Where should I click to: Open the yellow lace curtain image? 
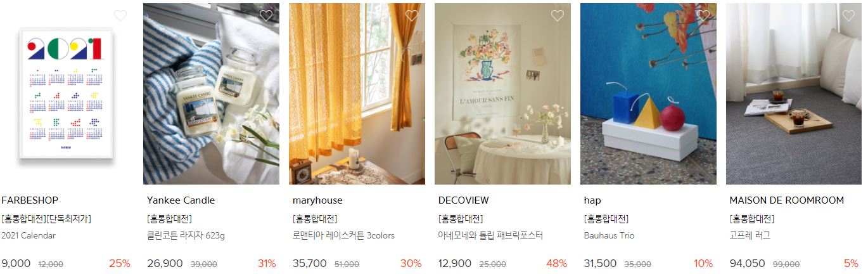point(357,94)
